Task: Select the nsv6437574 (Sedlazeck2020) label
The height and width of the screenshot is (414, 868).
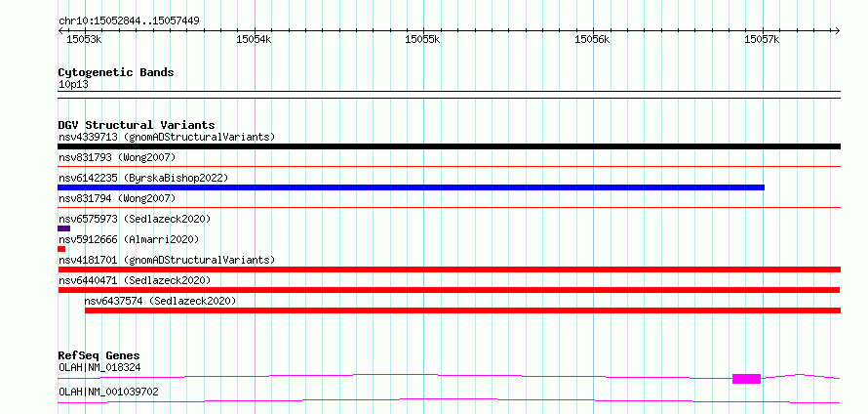Action: coord(160,301)
